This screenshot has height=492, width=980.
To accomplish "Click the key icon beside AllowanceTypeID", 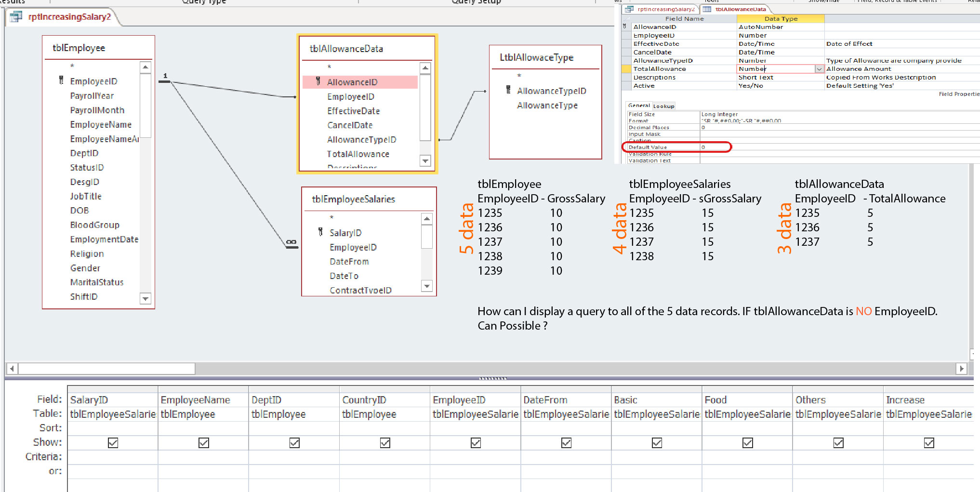I will (508, 90).
